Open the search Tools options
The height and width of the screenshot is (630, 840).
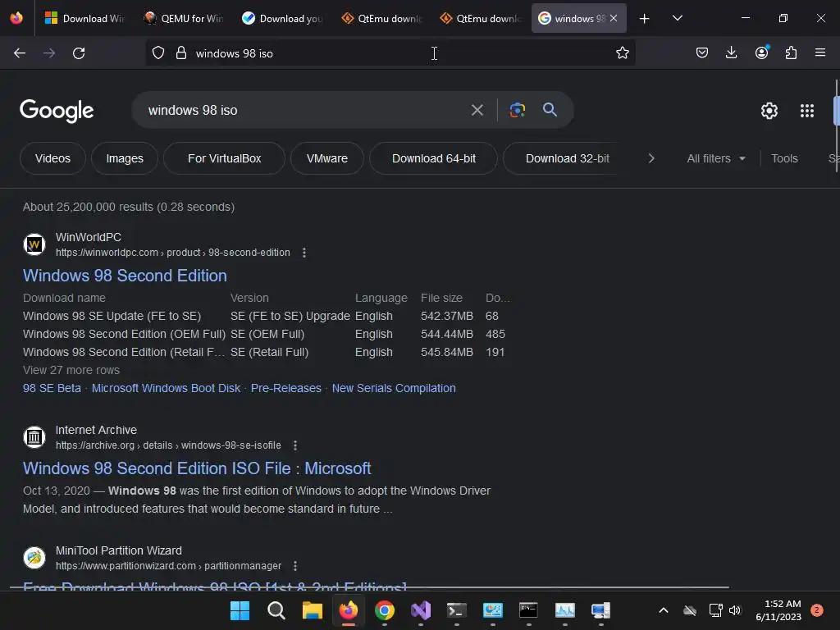click(x=784, y=158)
